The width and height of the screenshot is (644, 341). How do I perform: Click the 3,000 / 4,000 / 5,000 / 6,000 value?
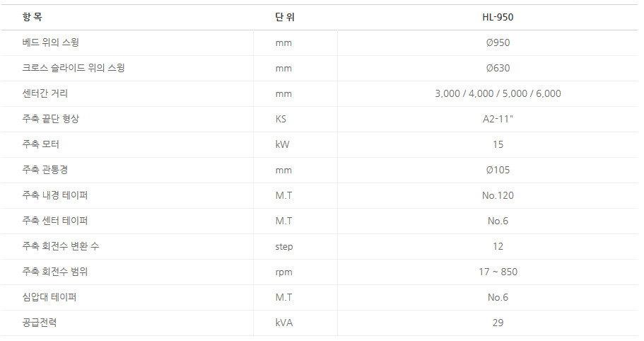(498, 93)
